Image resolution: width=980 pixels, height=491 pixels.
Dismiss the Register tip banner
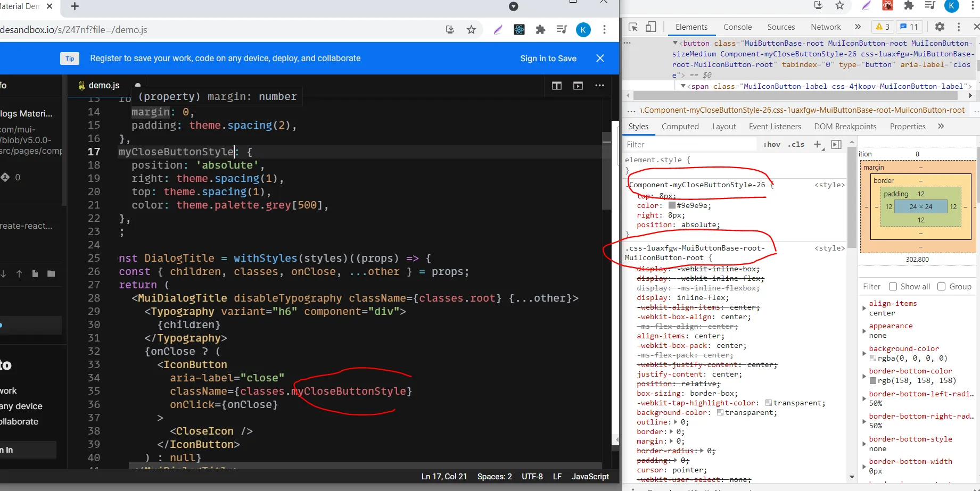click(600, 58)
